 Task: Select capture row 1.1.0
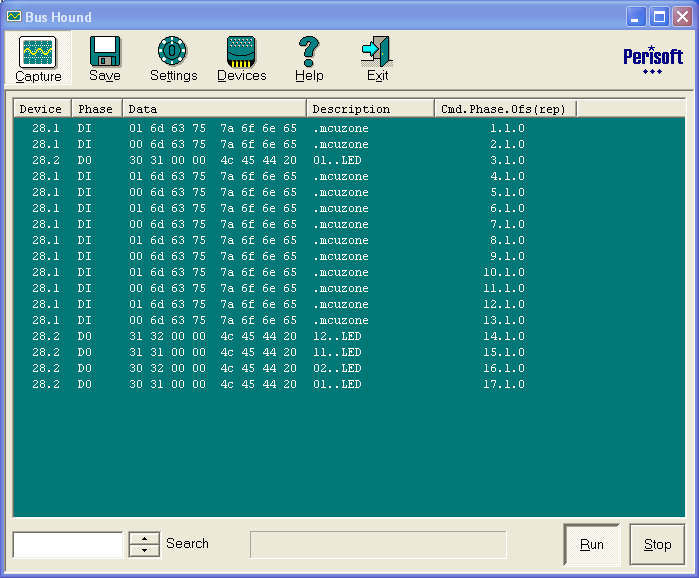(x=349, y=128)
